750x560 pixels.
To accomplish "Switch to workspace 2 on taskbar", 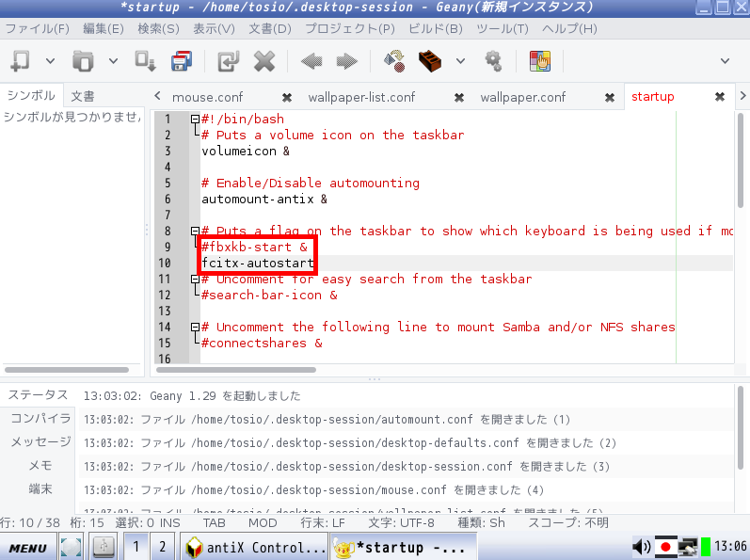I will coord(163,547).
